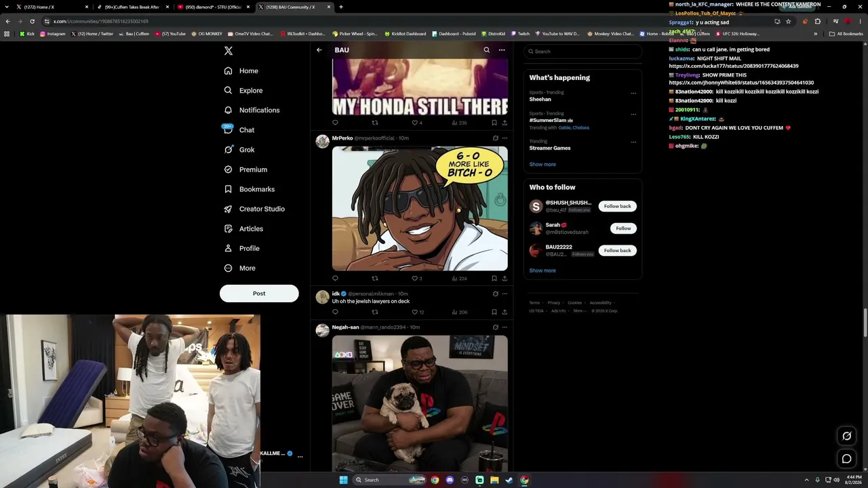Reply to the MY HONDA STILL THERE post
Screen dimensions: 868x488
click(x=335, y=123)
